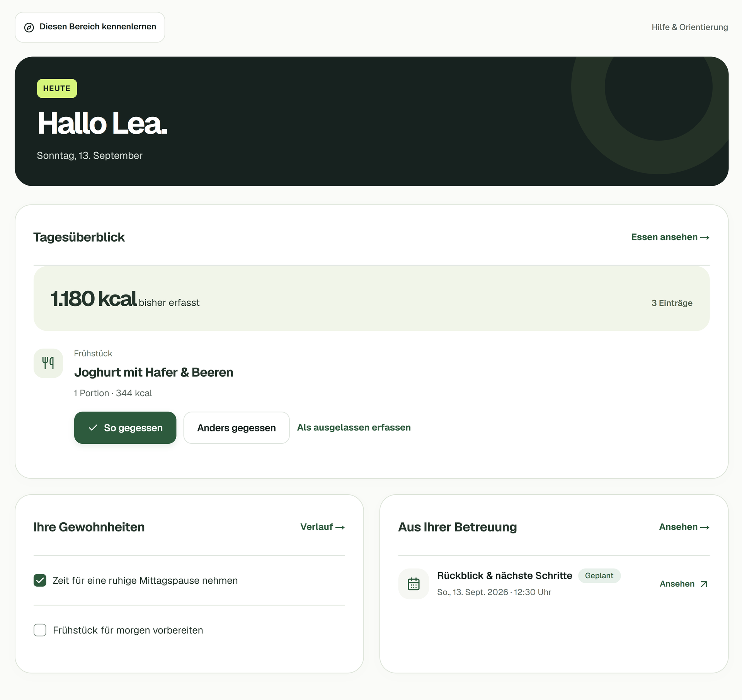Click the compass icon in the top button
Image resolution: width=742 pixels, height=700 pixels.
tap(29, 27)
